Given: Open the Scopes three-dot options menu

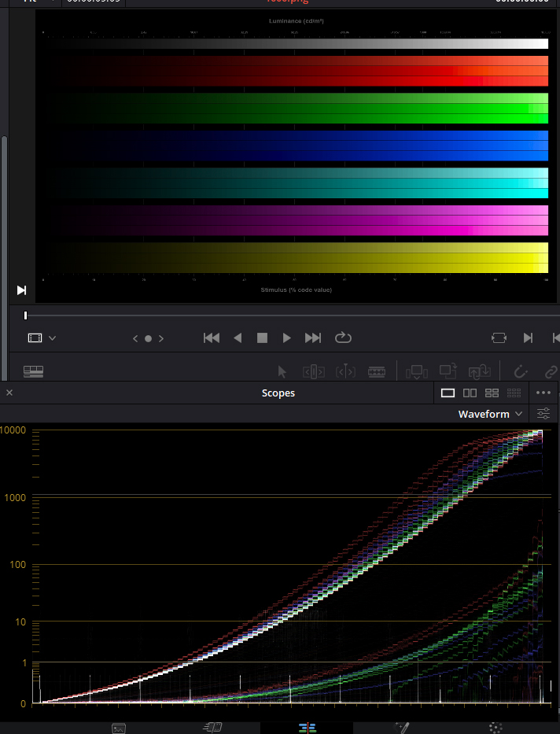Looking at the screenshot, I should 543,393.
